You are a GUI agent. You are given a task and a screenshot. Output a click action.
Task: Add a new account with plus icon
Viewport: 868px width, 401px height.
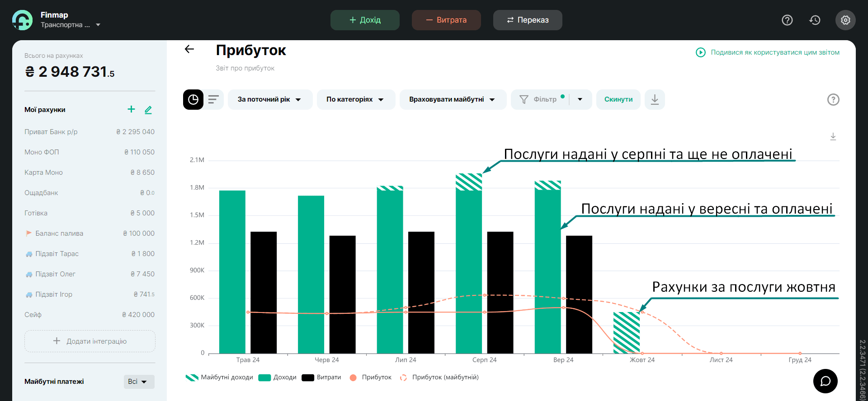[x=131, y=109]
